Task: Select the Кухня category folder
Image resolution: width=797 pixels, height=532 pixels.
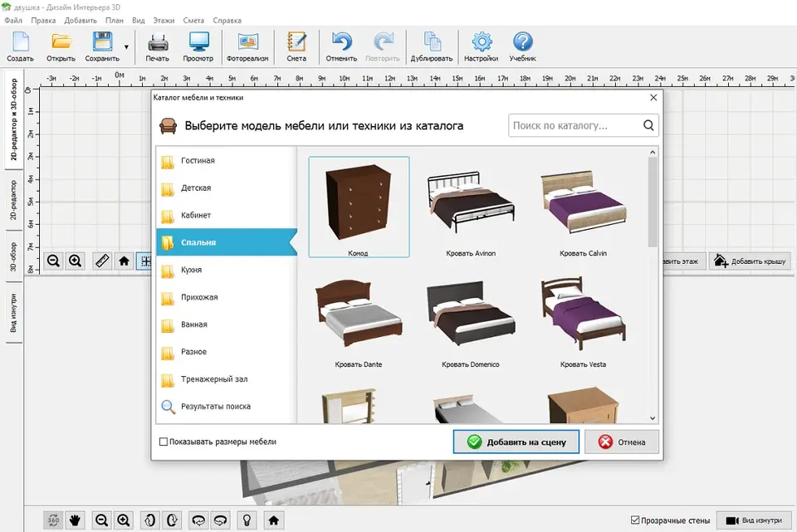Action: (227, 270)
